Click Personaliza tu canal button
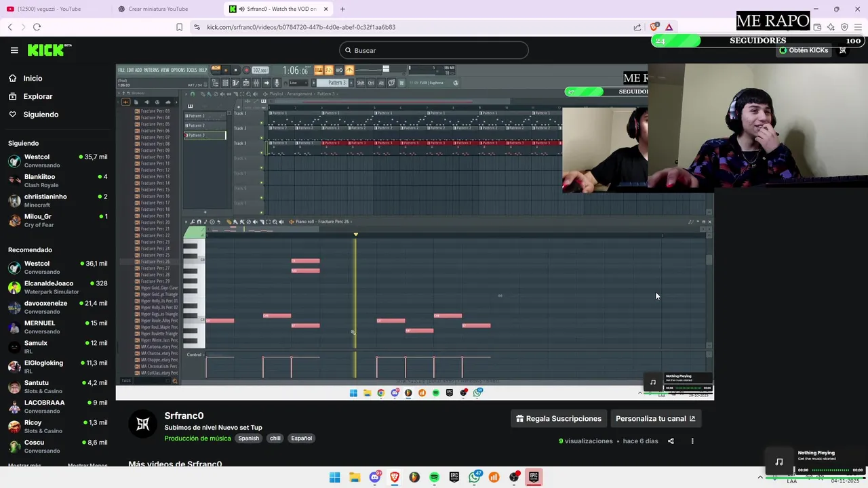Image resolution: width=868 pixels, height=488 pixels. [655, 419]
